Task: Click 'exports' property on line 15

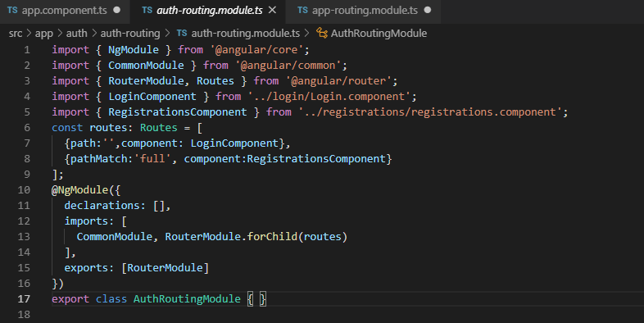Action: (86, 268)
